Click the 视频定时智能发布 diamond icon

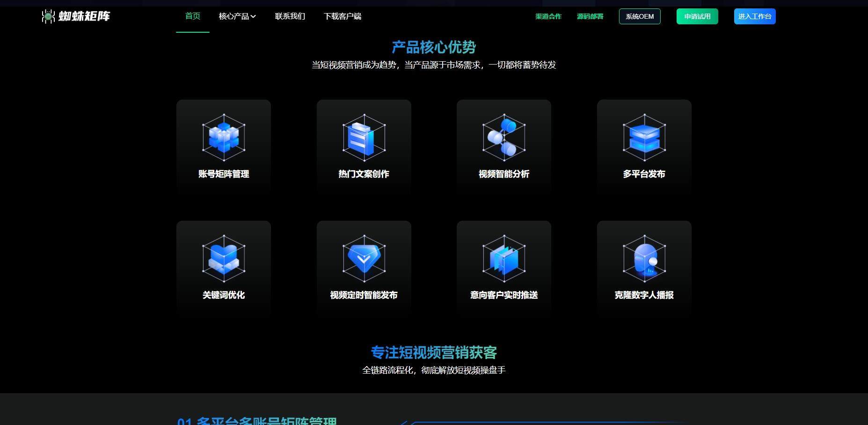coord(364,259)
